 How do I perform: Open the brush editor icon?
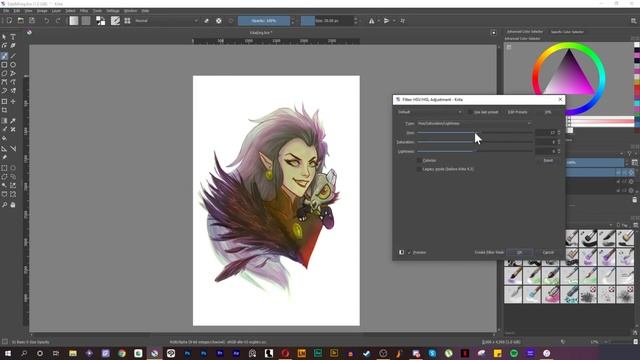[116, 21]
